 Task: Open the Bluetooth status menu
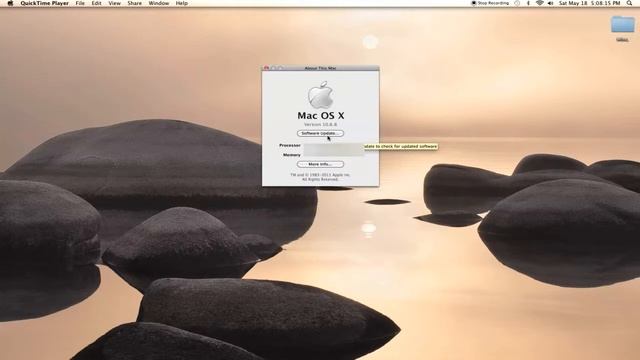coord(528,3)
